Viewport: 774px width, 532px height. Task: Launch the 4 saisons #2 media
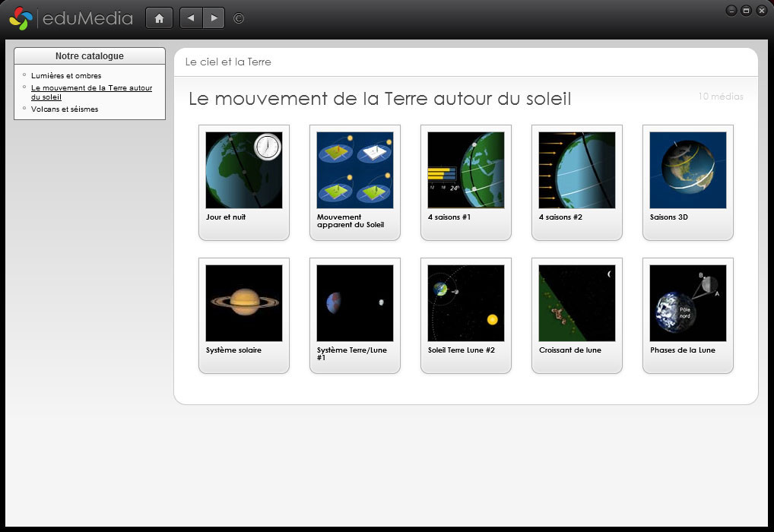(577, 170)
